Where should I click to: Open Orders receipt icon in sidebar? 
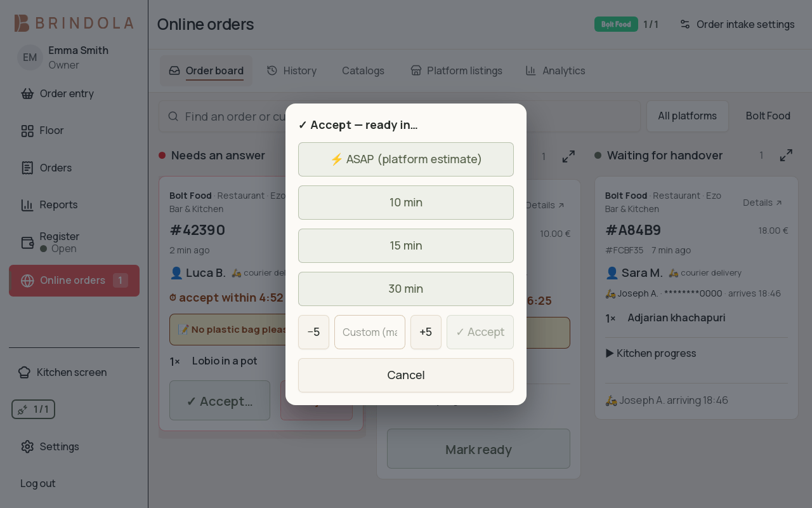[27, 168]
